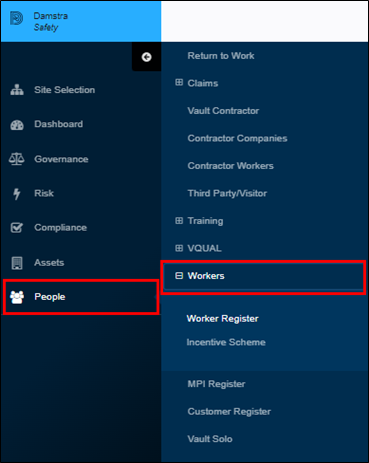Click the People group icon

point(17,297)
